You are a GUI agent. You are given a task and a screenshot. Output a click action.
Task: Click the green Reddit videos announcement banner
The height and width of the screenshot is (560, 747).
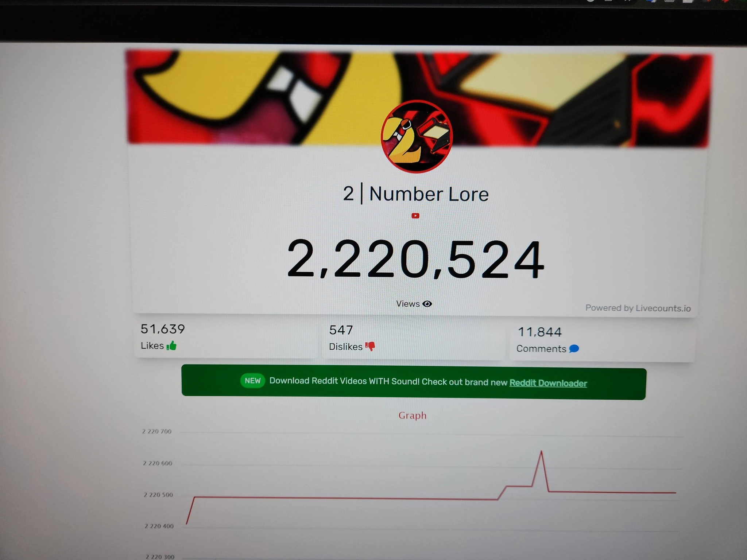pyautogui.click(x=414, y=382)
